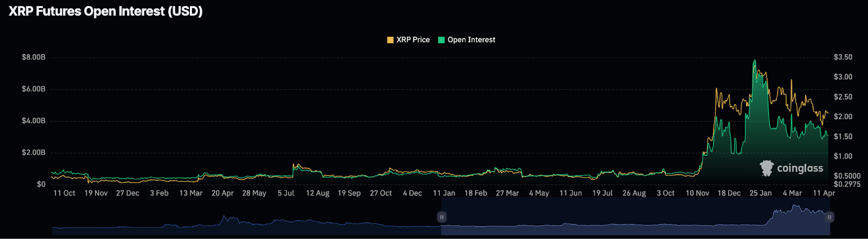
Task: Click the $6.00B left axis label
Action: pyautogui.click(x=34, y=89)
